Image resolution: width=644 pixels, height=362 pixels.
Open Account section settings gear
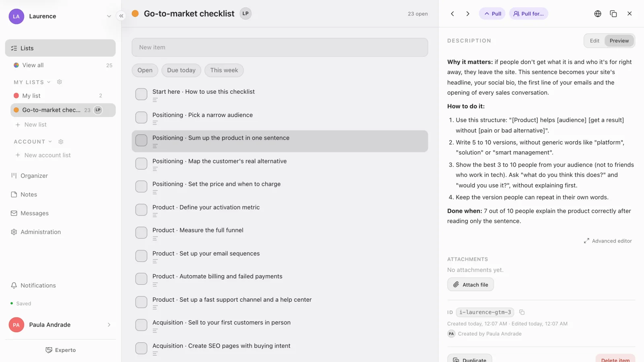(x=61, y=142)
